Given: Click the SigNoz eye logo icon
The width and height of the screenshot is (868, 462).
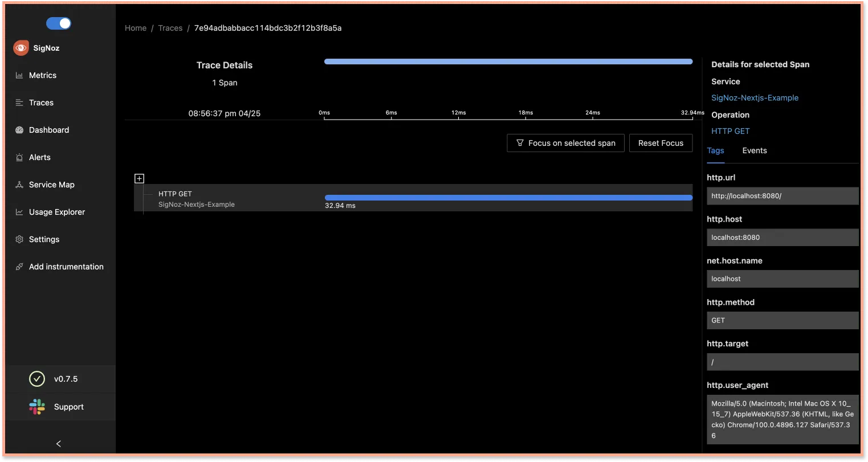Looking at the screenshot, I should click(21, 48).
